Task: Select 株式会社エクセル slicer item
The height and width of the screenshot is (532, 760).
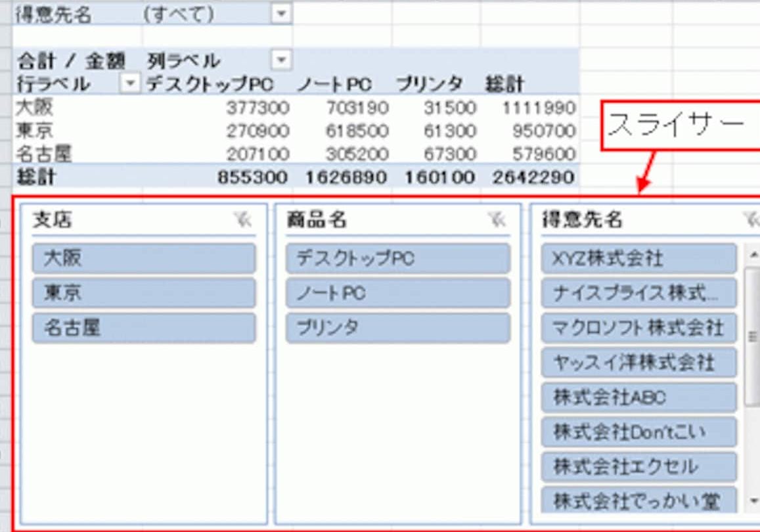Action: (638, 467)
